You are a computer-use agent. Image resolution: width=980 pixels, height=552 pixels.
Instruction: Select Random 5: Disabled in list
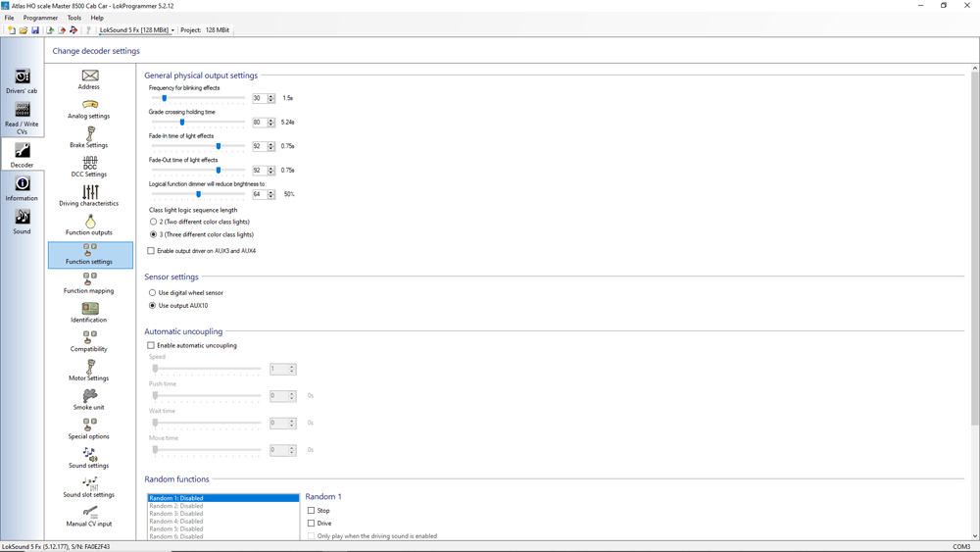(x=223, y=528)
